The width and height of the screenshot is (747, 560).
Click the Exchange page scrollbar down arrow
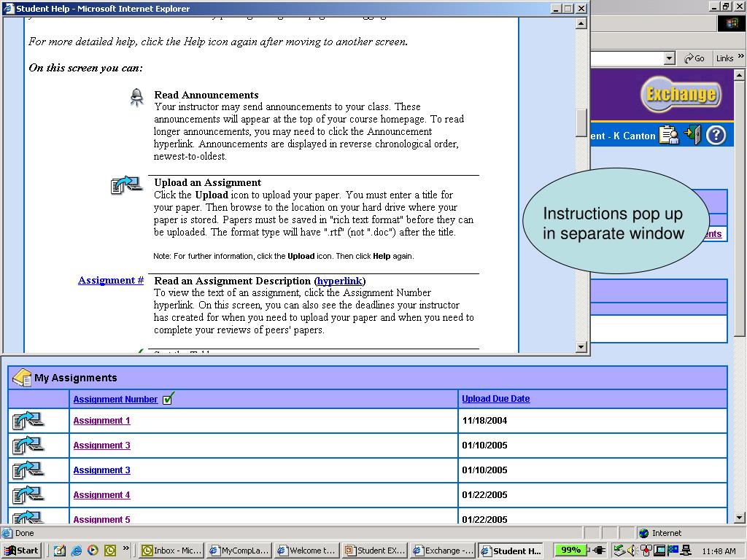(739, 518)
